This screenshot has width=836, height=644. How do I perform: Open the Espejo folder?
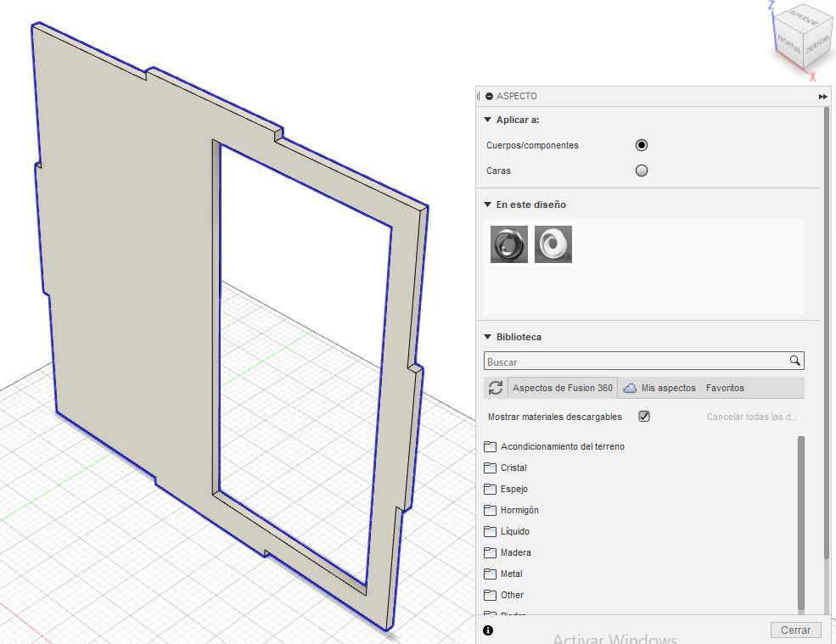pyautogui.click(x=506, y=489)
